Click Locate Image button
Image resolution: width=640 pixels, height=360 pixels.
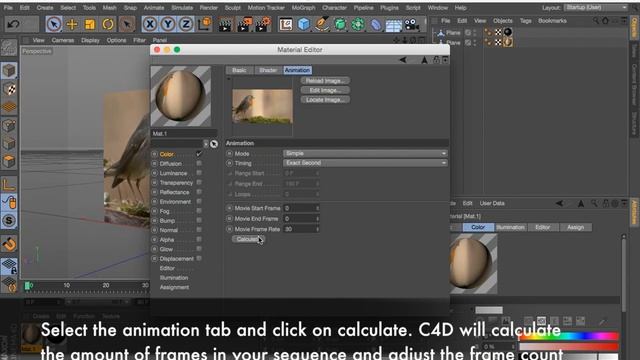pos(325,100)
